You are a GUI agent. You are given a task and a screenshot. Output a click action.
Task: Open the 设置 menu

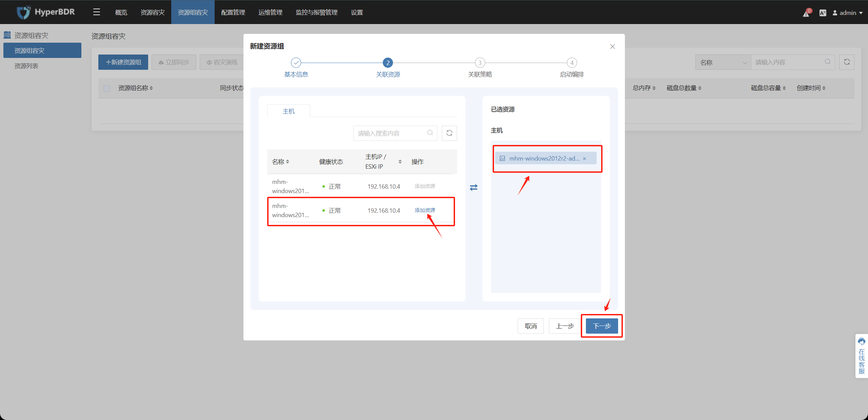coord(357,12)
